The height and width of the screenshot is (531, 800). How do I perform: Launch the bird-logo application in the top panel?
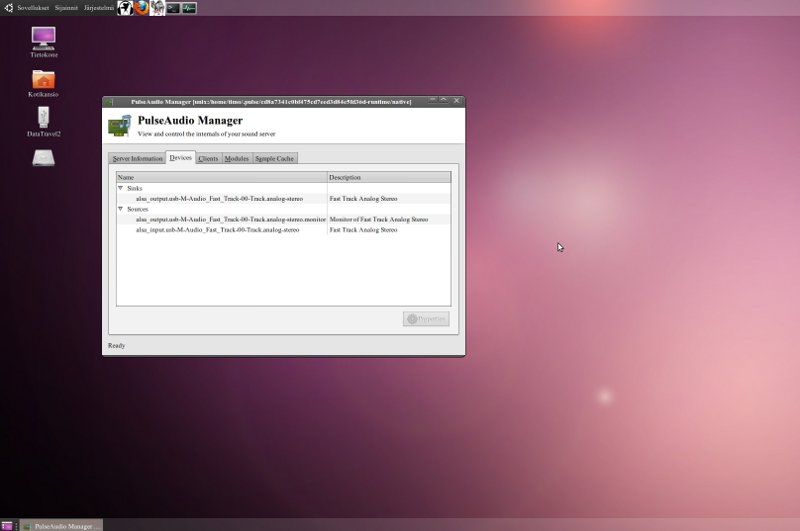(x=157, y=8)
